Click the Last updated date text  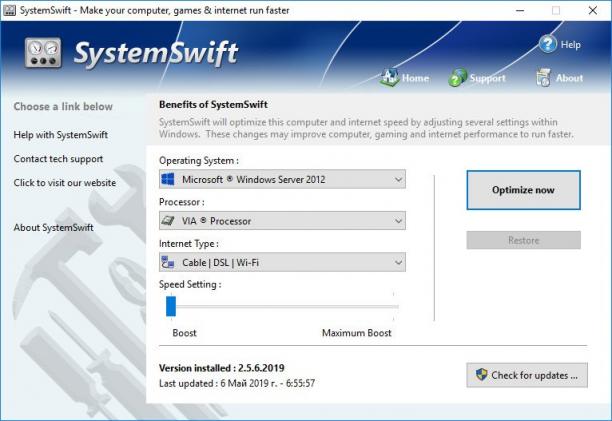(237, 384)
